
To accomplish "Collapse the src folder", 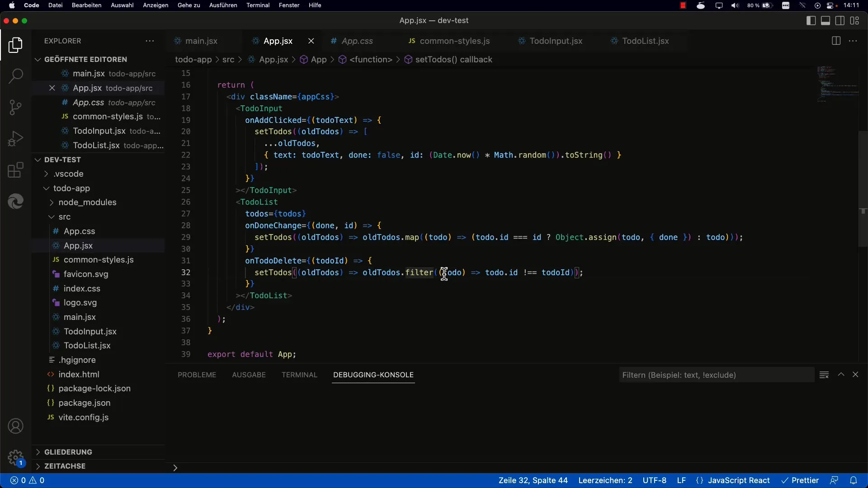I will click(52, 216).
